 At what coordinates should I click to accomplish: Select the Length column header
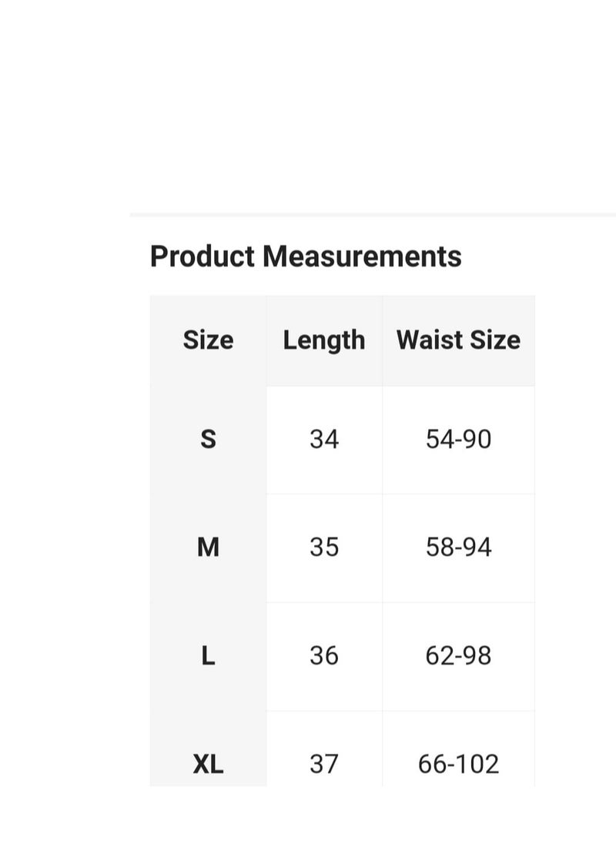click(324, 340)
